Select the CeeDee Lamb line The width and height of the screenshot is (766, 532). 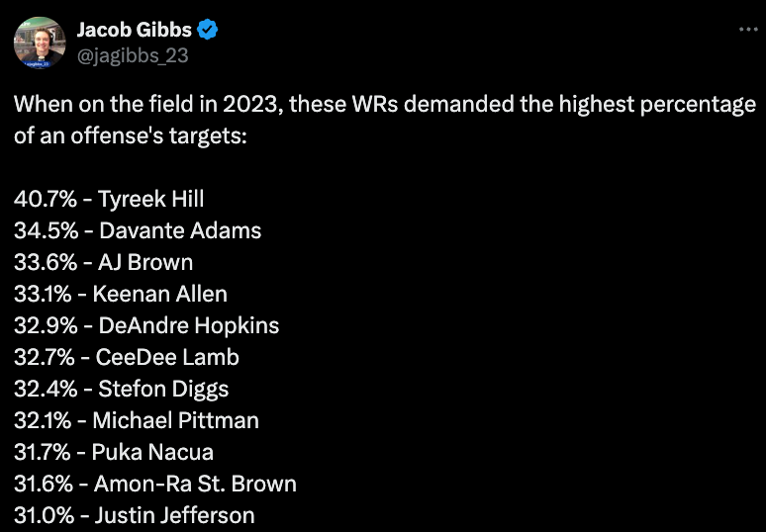[x=127, y=357]
